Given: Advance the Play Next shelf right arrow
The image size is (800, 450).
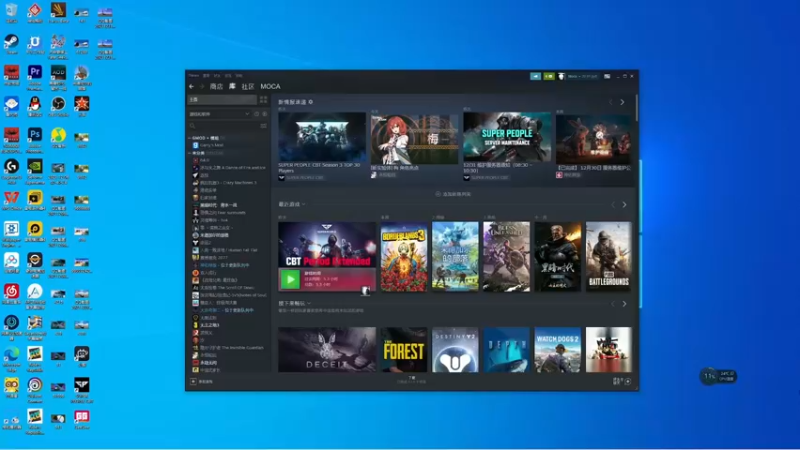Looking at the screenshot, I should (x=624, y=304).
